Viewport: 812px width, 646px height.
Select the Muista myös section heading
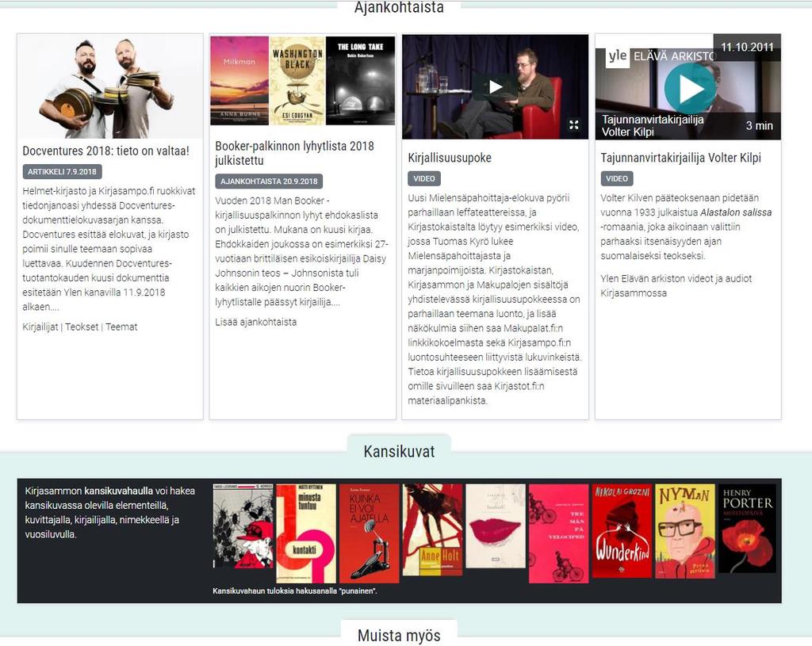click(400, 636)
